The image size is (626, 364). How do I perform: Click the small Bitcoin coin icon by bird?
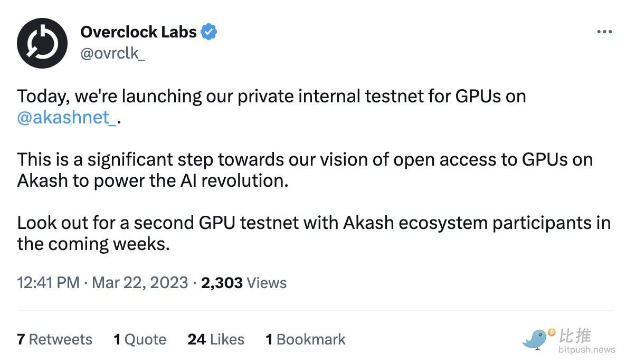pyautogui.click(x=552, y=332)
